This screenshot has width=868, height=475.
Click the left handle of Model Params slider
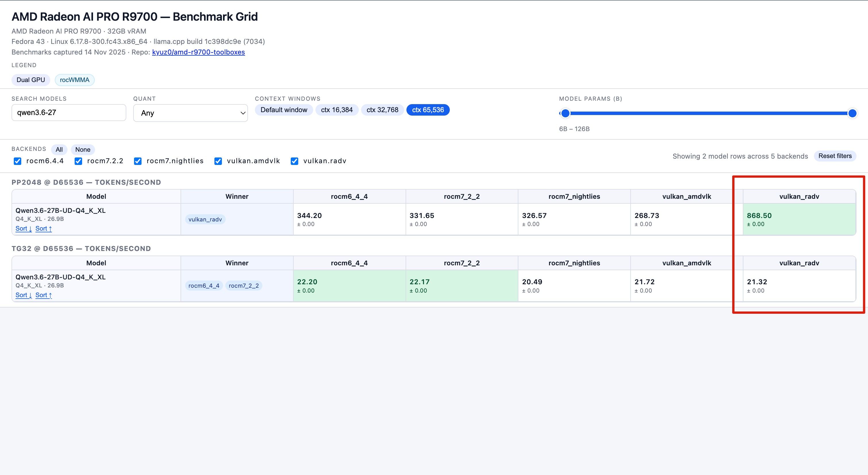(x=565, y=114)
